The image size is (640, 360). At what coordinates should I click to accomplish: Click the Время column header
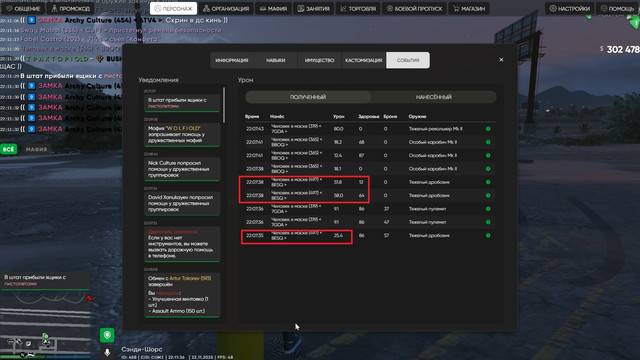[x=252, y=116]
